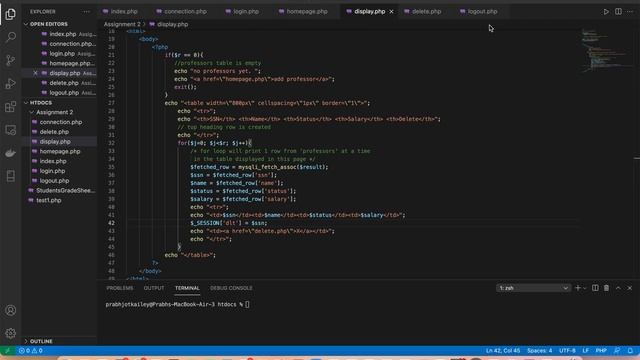Open the Remote Explorer view
This screenshot has height=360, width=640.
pyautogui.click(x=11, y=130)
